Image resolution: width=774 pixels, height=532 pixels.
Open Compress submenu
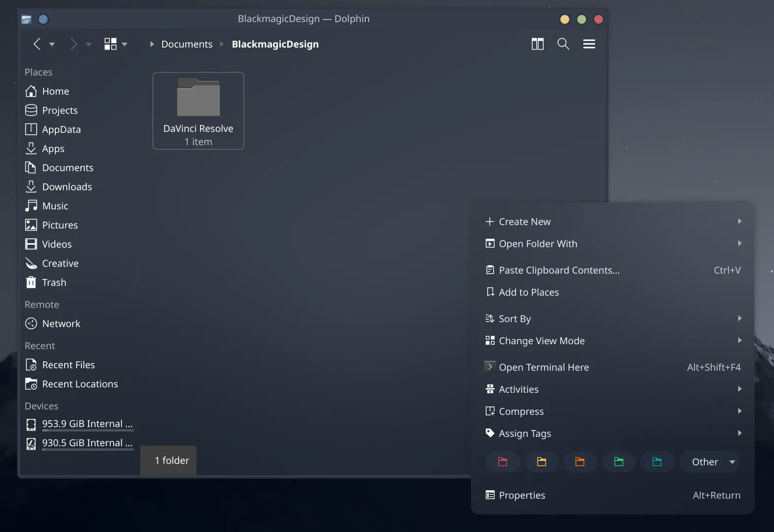(613, 411)
